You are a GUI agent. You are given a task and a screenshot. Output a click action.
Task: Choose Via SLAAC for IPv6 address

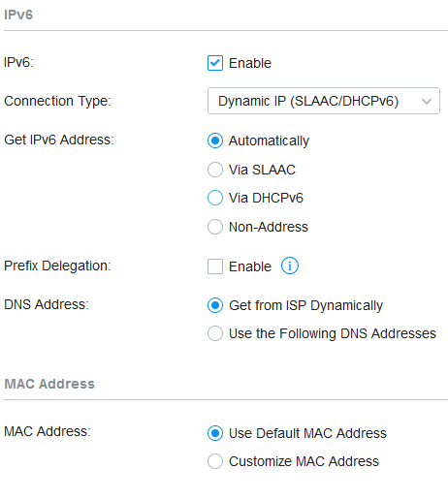(215, 170)
